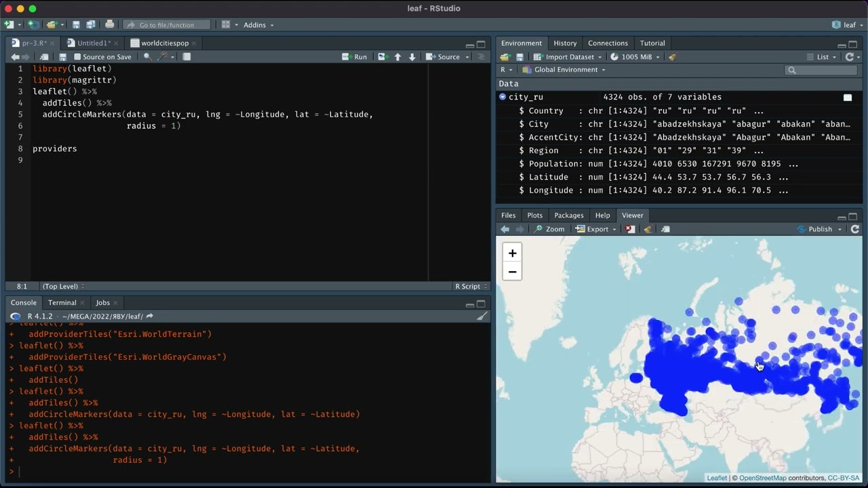Re-run the previous code region
This screenshot has height=488, width=868.
(382, 57)
